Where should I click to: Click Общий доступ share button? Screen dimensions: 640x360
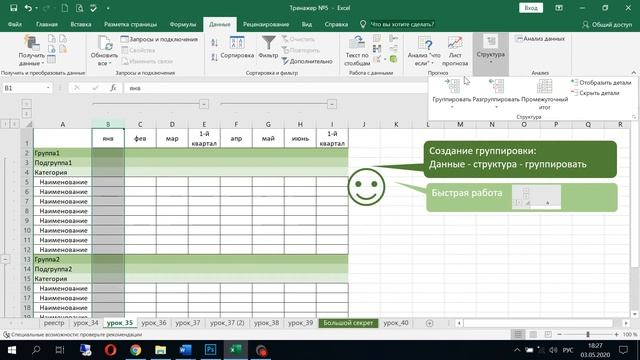[x=607, y=24]
